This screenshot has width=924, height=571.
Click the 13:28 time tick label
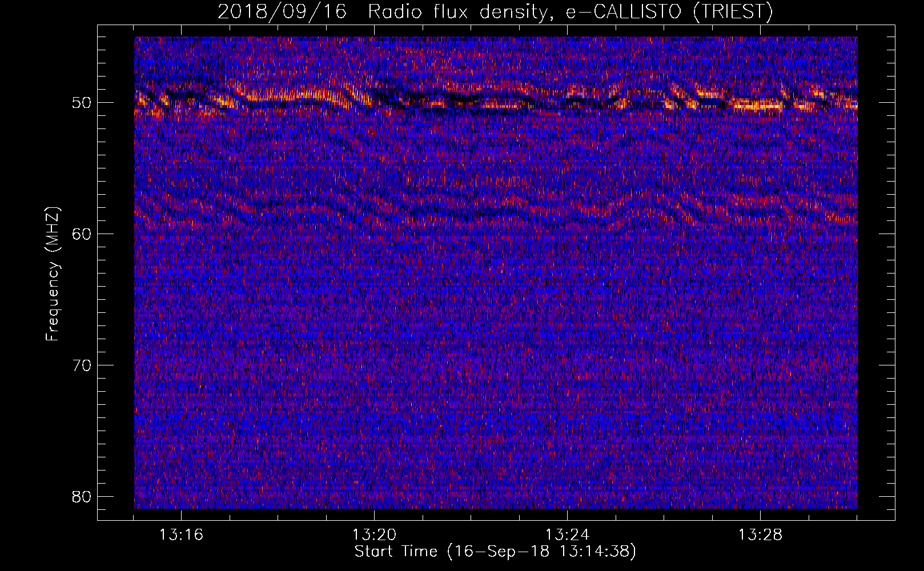[x=760, y=535]
